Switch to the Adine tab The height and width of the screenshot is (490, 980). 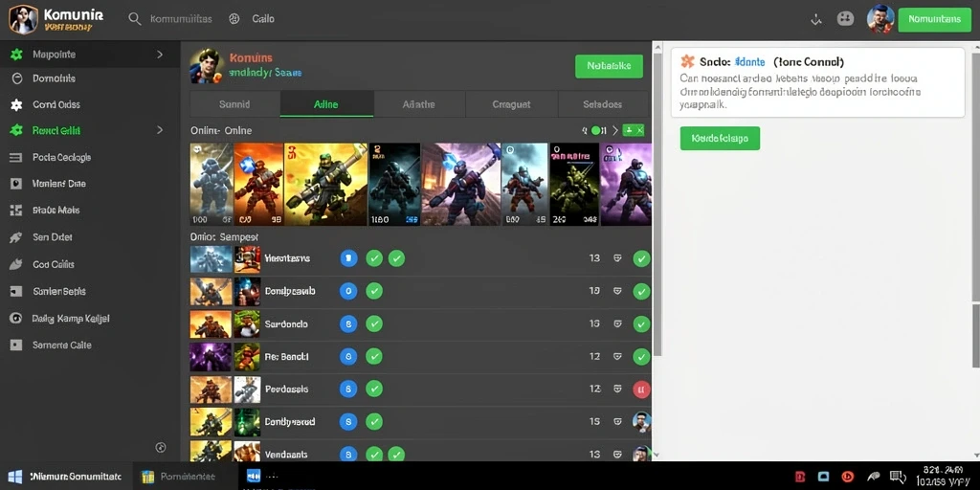point(327,104)
